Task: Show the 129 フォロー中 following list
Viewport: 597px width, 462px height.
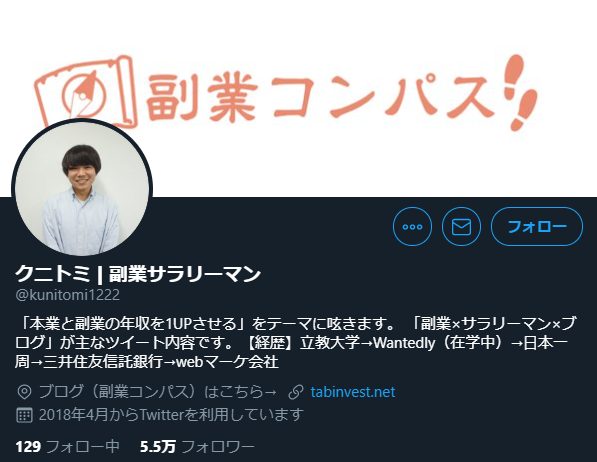Action: 67,446
